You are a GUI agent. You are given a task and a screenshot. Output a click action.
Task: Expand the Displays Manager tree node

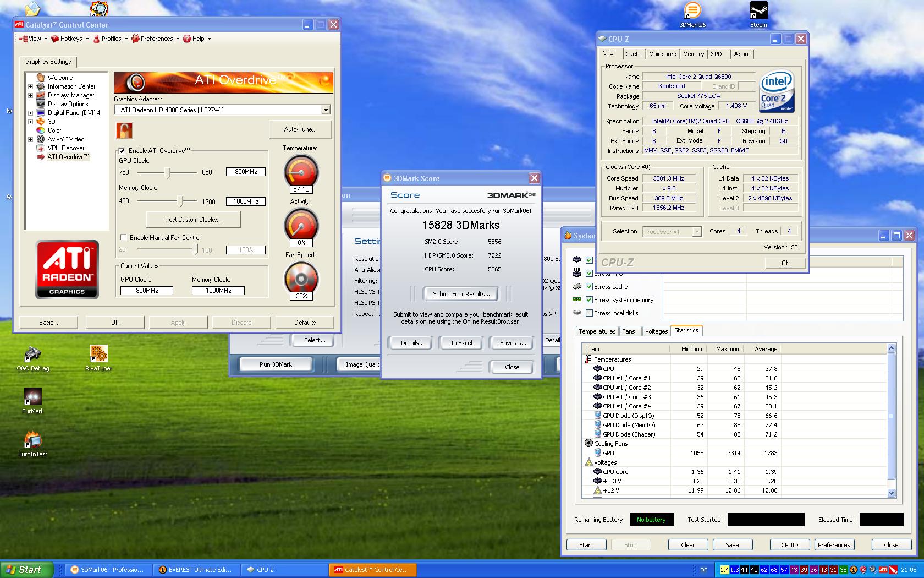tap(31, 95)
